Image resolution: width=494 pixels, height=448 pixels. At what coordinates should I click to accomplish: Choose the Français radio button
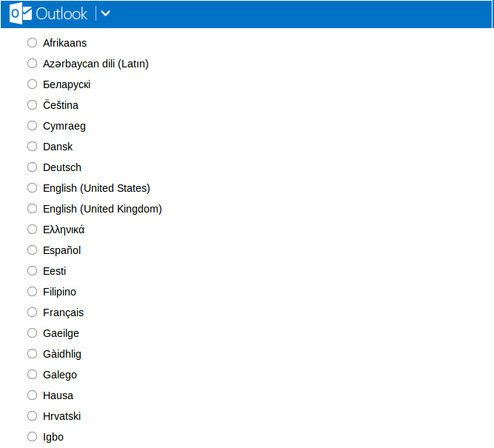(x=32, y=312)
